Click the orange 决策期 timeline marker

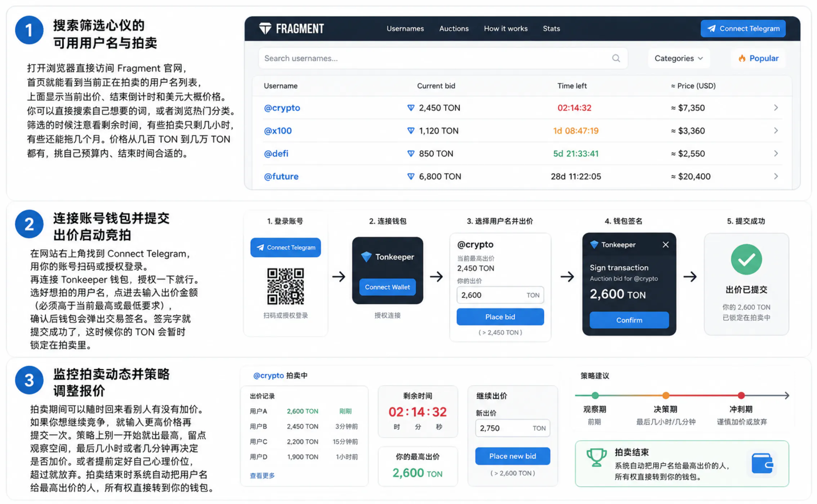pyautogui.click(x=666, y=396)
